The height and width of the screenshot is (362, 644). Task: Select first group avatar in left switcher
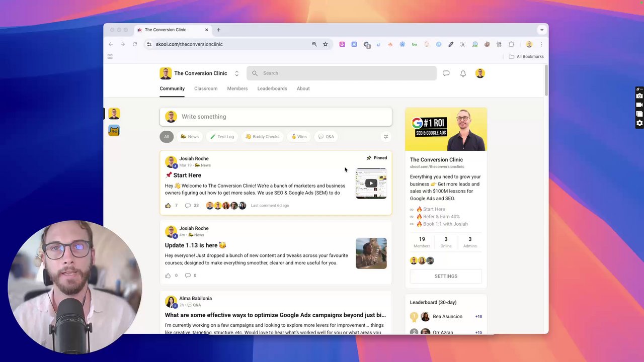[114, 114]
